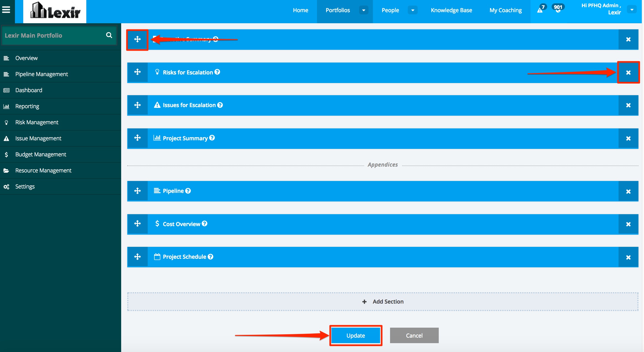The image size is (644, 352).
Task: Expand the People dropdown arrow
Action: (412, 10)
